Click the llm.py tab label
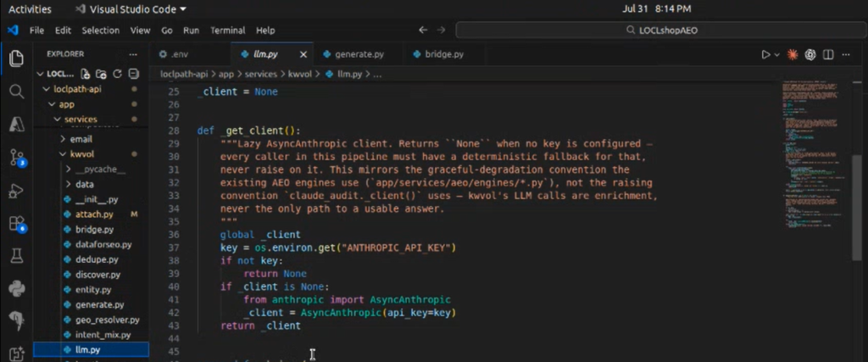868x362 pixels. 265,54
